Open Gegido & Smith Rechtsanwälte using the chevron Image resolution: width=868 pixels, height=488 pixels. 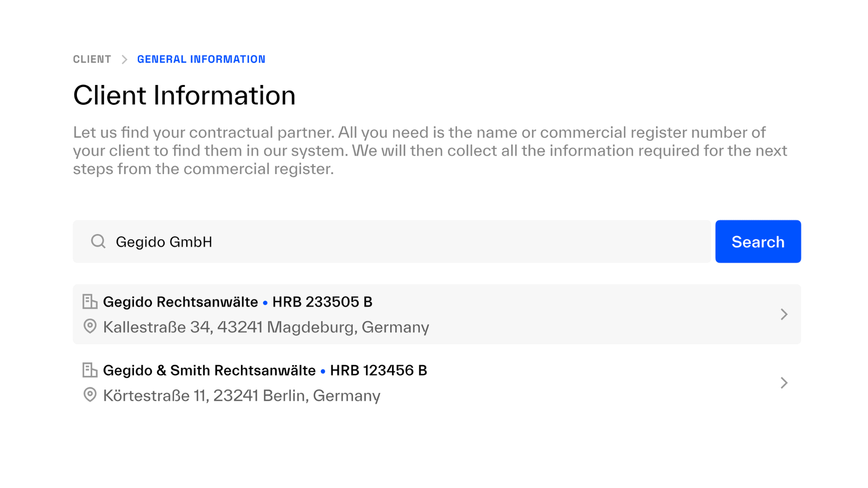click(x=784, y=383)
